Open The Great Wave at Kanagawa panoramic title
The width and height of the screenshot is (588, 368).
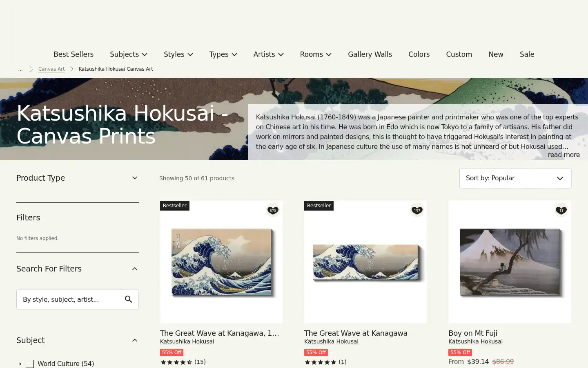tap(356, 333)
